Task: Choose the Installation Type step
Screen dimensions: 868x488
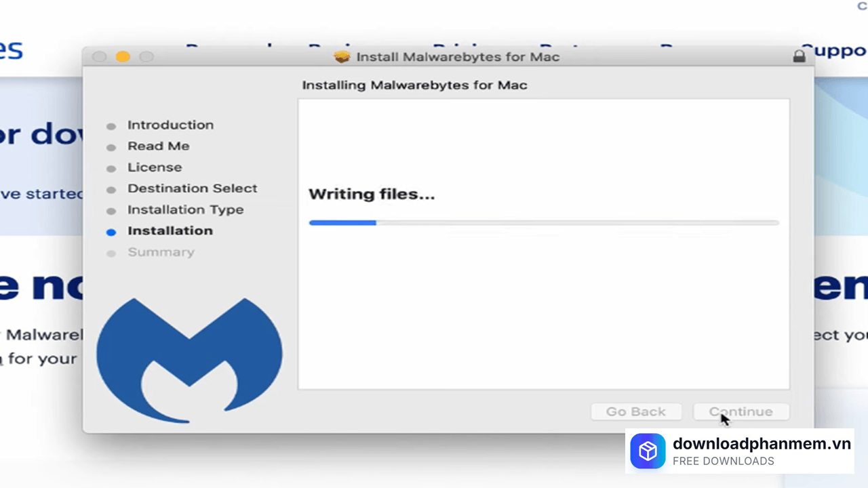Action: point(185,210)
